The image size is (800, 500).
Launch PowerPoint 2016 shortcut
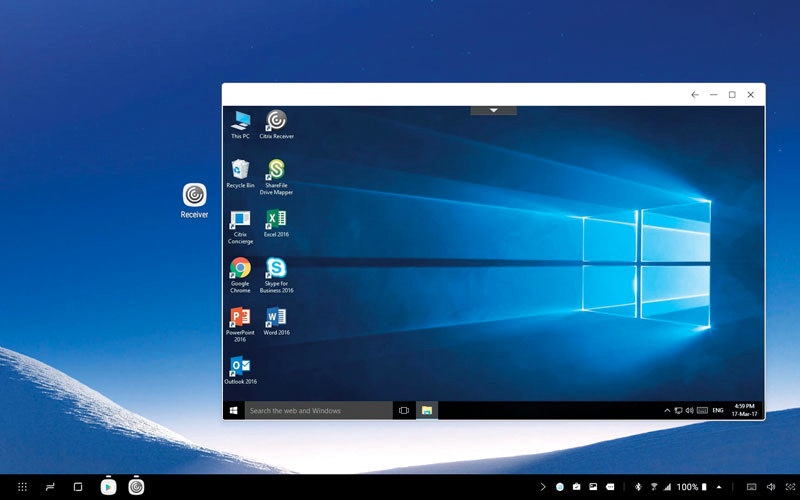(240, 318)
